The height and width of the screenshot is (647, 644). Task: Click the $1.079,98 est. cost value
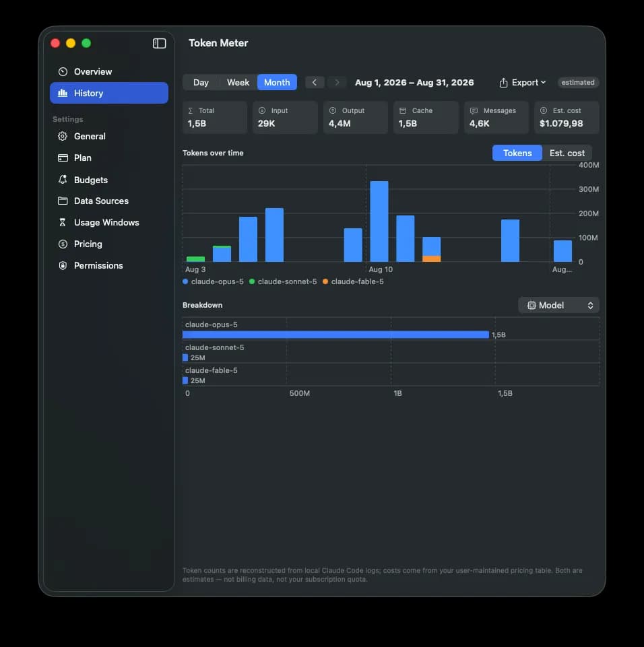tap(561, 123)
